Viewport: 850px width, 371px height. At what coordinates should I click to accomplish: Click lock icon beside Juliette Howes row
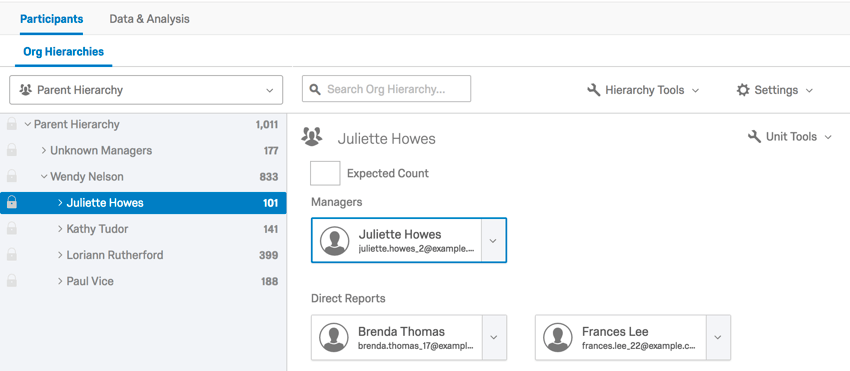(11, 203)
